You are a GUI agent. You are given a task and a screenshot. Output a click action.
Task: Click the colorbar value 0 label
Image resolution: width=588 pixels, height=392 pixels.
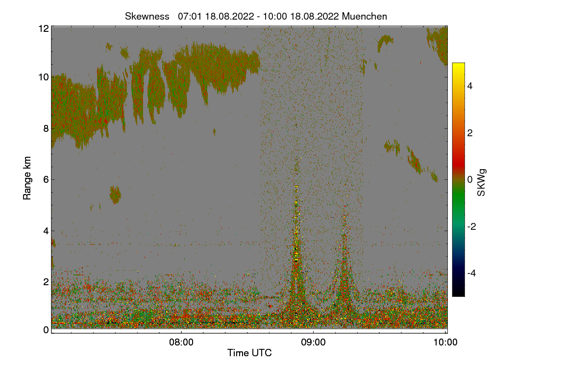coord(470,179)
